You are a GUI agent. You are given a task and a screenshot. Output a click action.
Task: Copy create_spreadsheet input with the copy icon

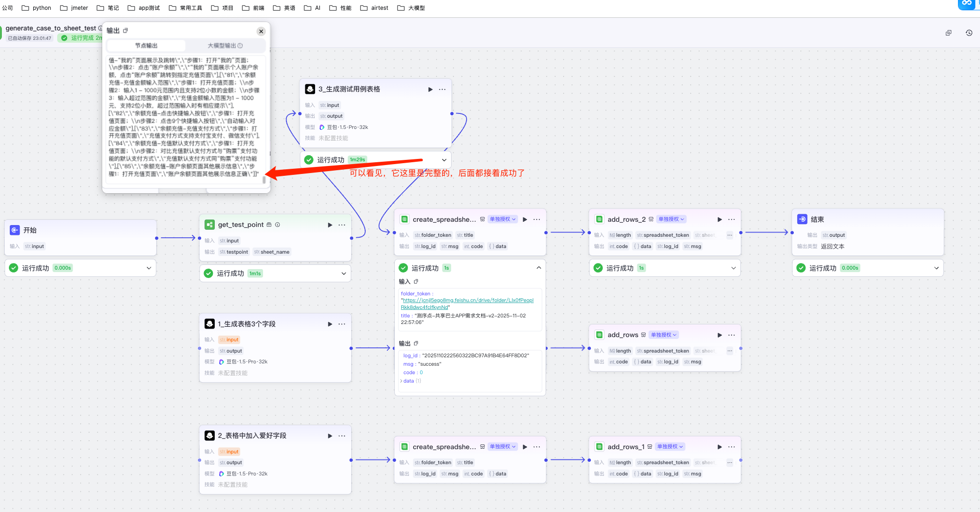[416, 281]
